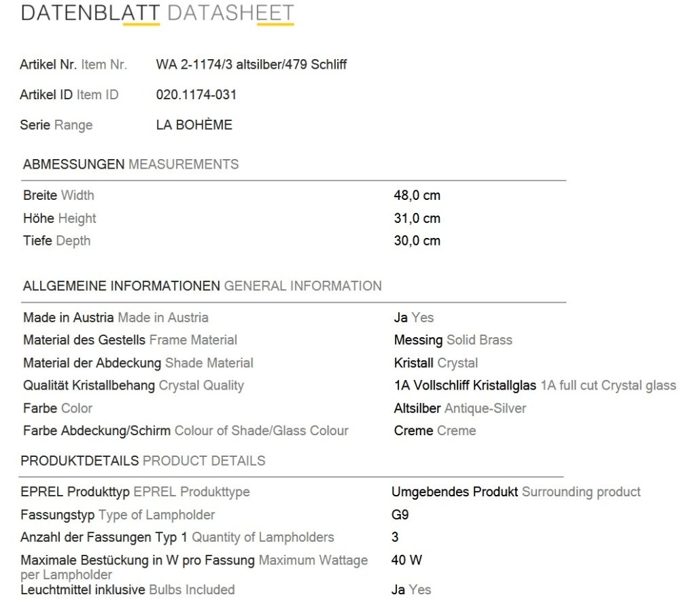Click the Item ID value 020.1174-031
Screen dimensions: 696x616
coord(196,95)
